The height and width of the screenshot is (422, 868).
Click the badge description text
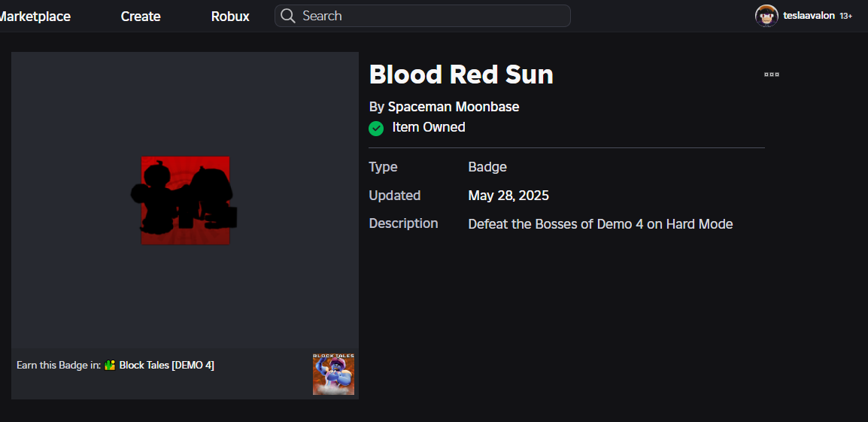(x=600, y=224)
